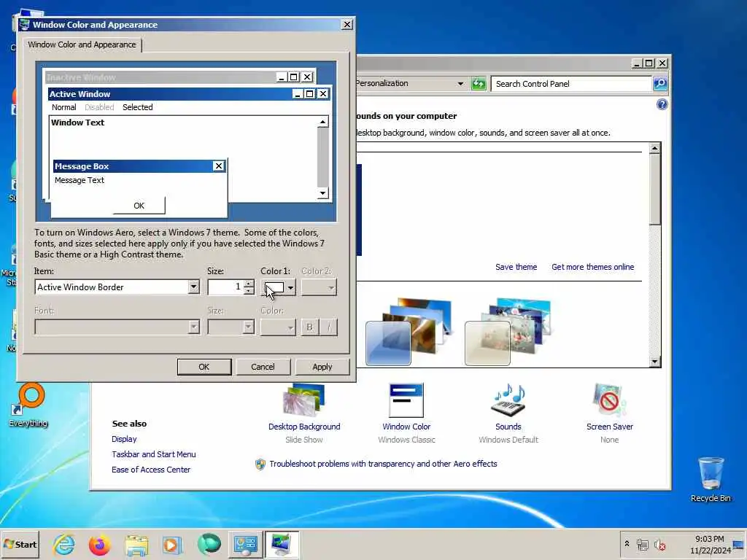
Task: Select the blue architecture theme thumbnail
Action: point(409,332)
